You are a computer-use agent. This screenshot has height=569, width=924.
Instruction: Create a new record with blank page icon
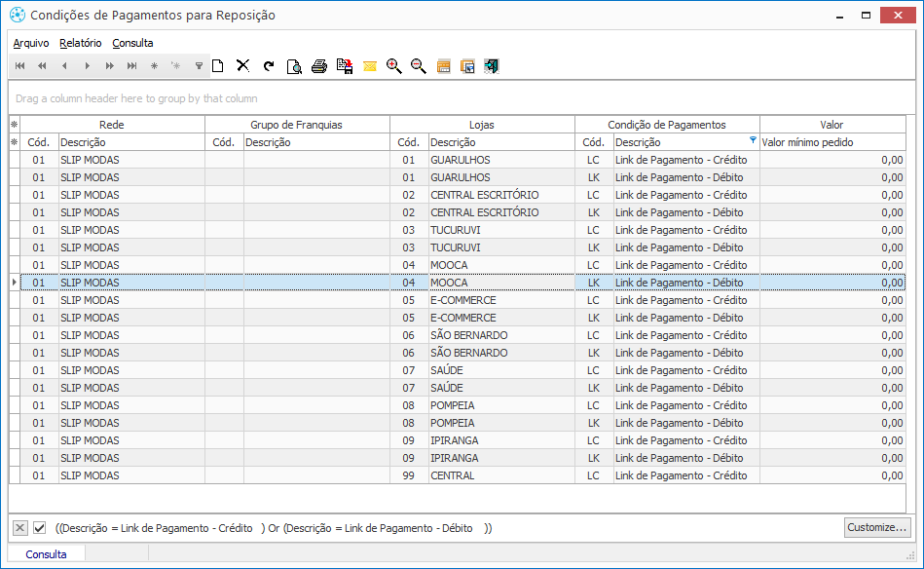click(x=218, y=66)
